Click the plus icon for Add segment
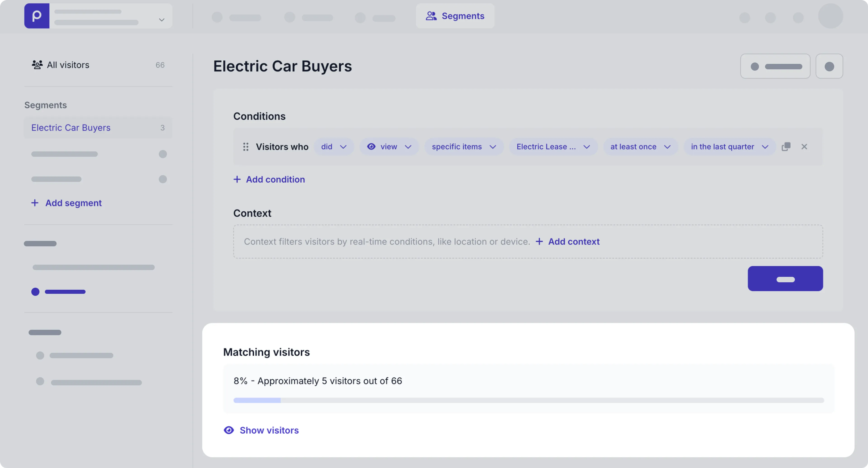Image resolution: width=868 pixels, height=468 pixels. pos(35,203)
